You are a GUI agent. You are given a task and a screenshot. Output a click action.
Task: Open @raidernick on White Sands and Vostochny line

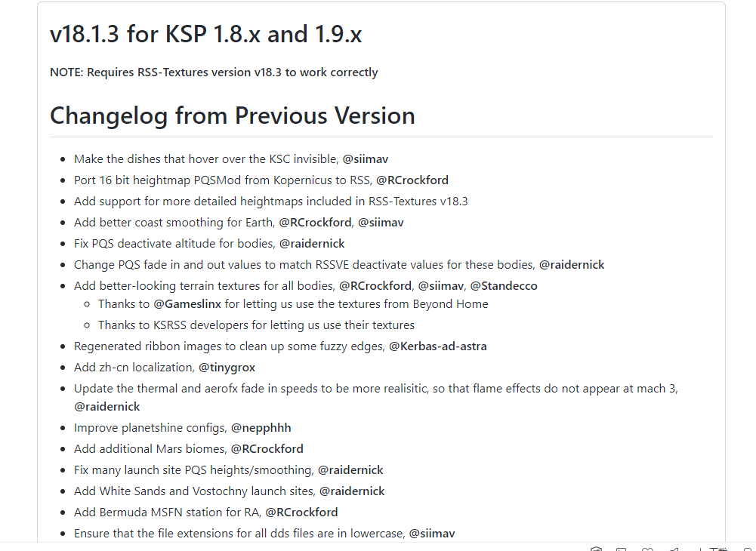[352, 491]
